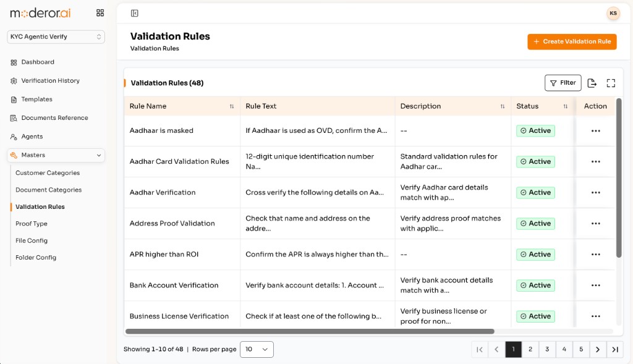Select Document Categories submenu item
The height and width of the screenshot is (364, 633).
point(48,190)
